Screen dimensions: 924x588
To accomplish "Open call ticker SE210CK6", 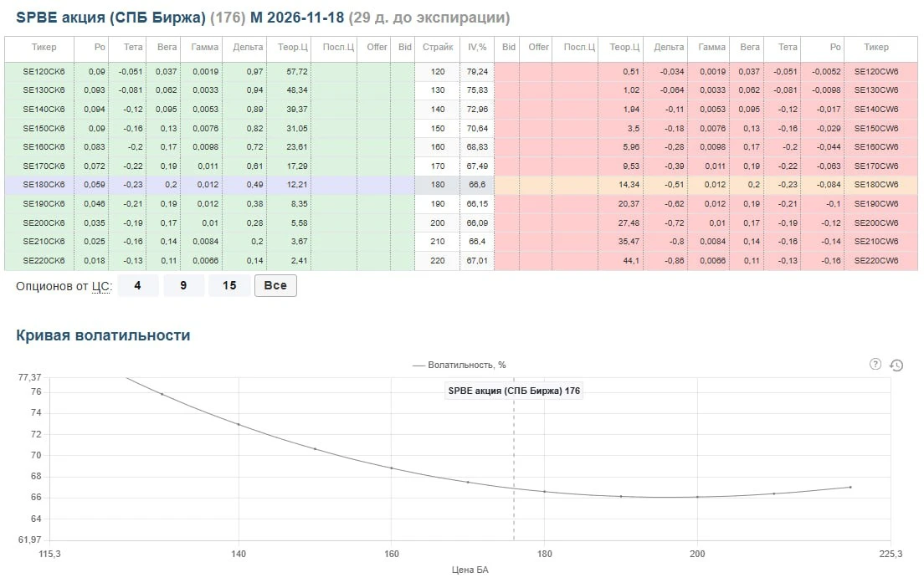I will coord(44,242).
